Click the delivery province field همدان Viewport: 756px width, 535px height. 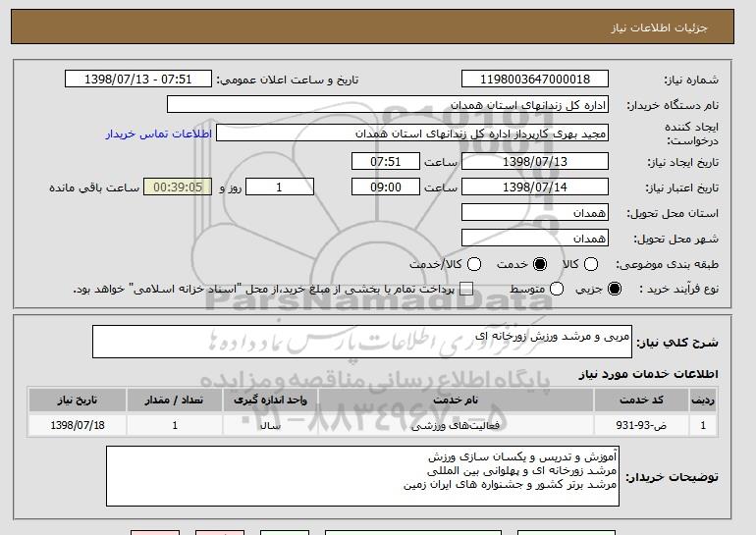click(535, 213)
